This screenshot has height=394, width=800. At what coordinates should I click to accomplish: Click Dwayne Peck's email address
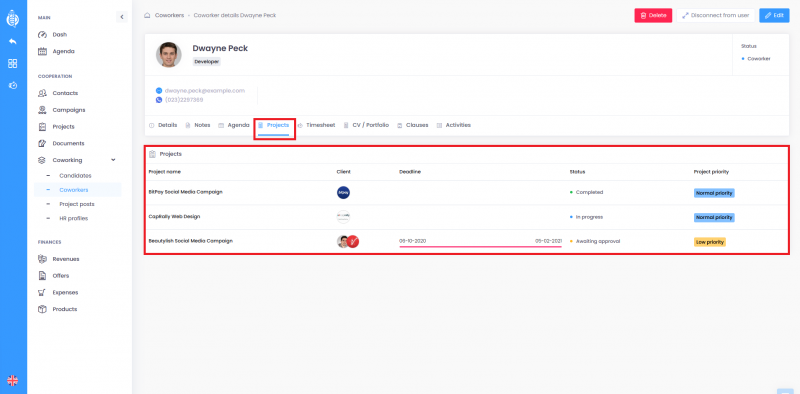click(205, 90)
